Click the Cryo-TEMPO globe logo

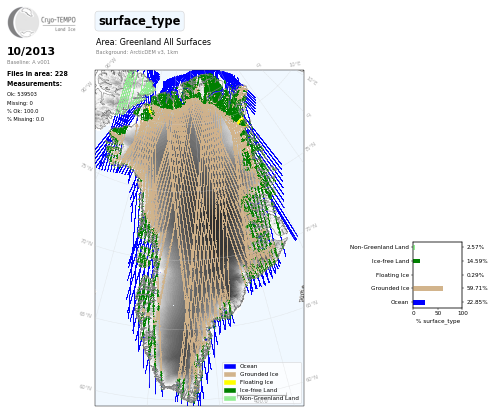[x=23, y=22]
